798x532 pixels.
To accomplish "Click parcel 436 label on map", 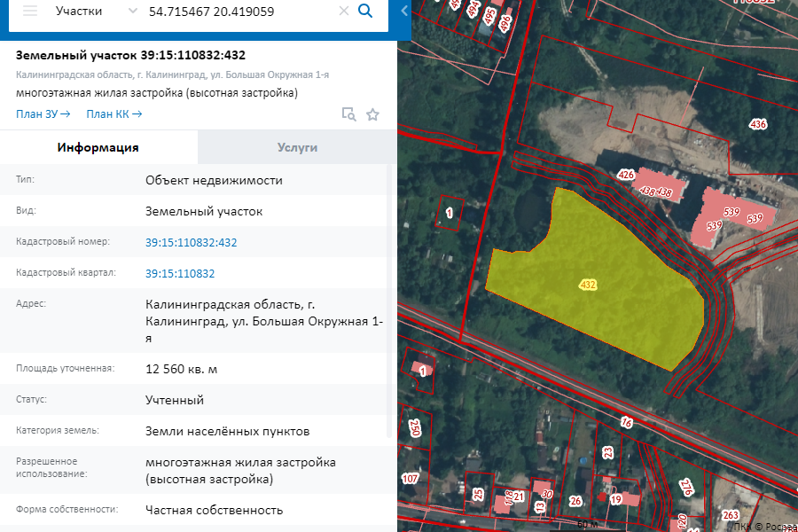I will [x=757, y=125].
